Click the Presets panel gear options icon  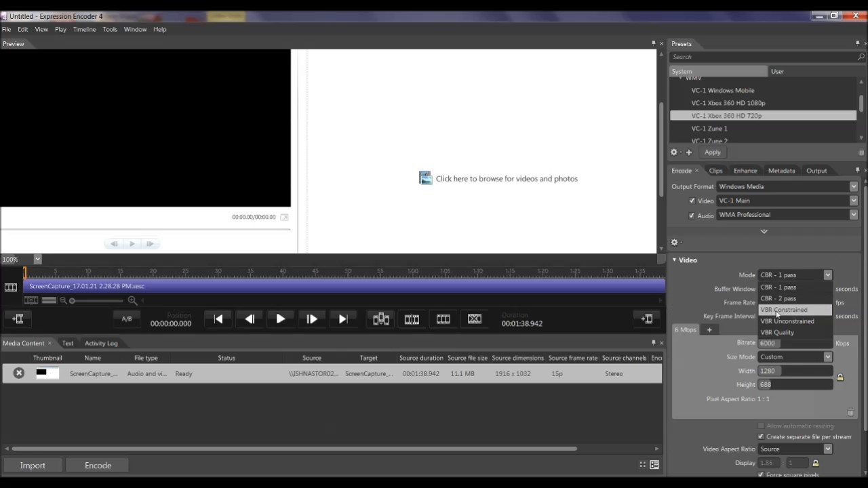click(x=674, y=152)
